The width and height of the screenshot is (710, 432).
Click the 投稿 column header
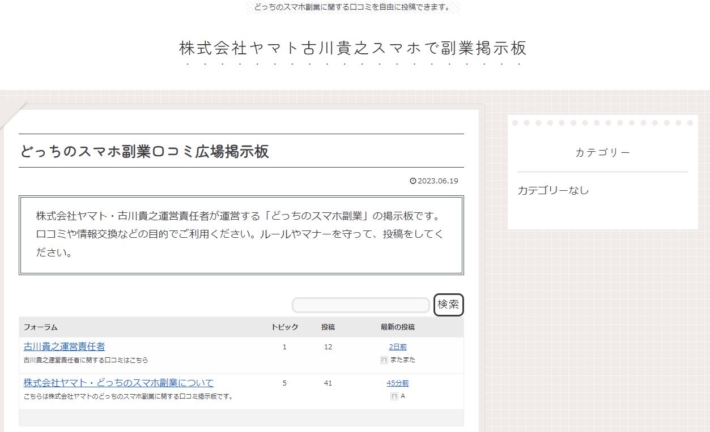click(x=328, y=327)
